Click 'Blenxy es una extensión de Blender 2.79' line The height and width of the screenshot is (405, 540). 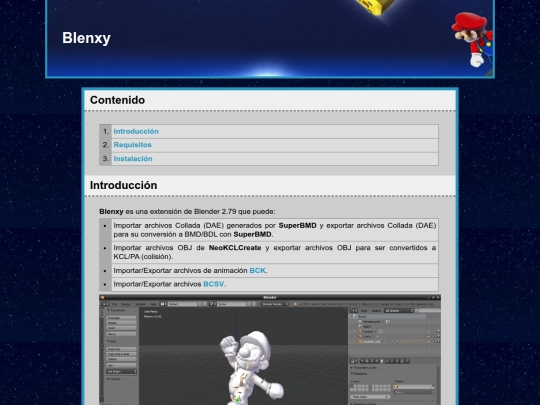point(187,211)
